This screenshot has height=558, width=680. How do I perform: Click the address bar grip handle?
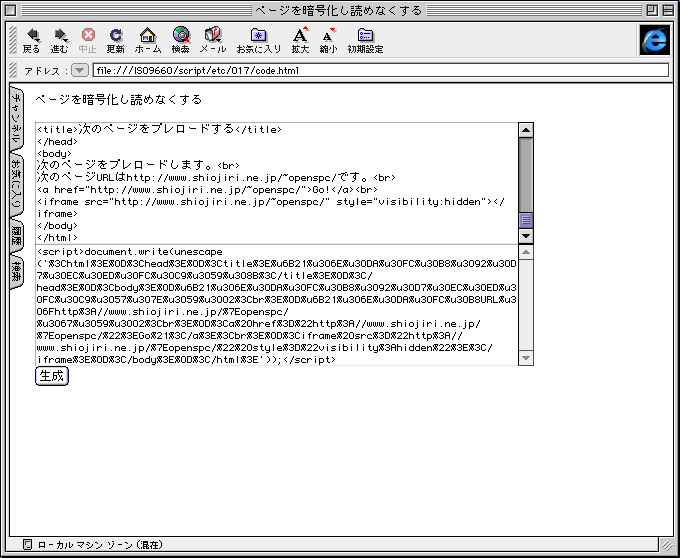click(13, 70)
